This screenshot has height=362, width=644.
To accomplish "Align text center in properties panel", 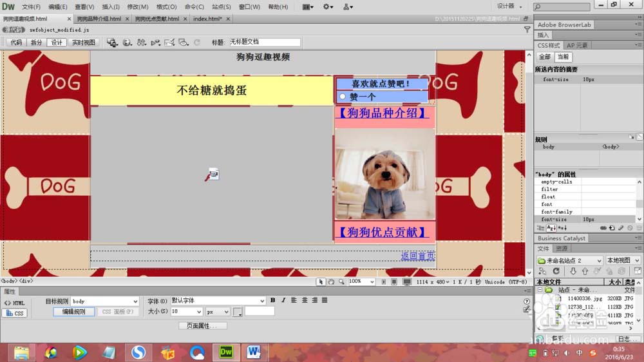I will (305, 300).
